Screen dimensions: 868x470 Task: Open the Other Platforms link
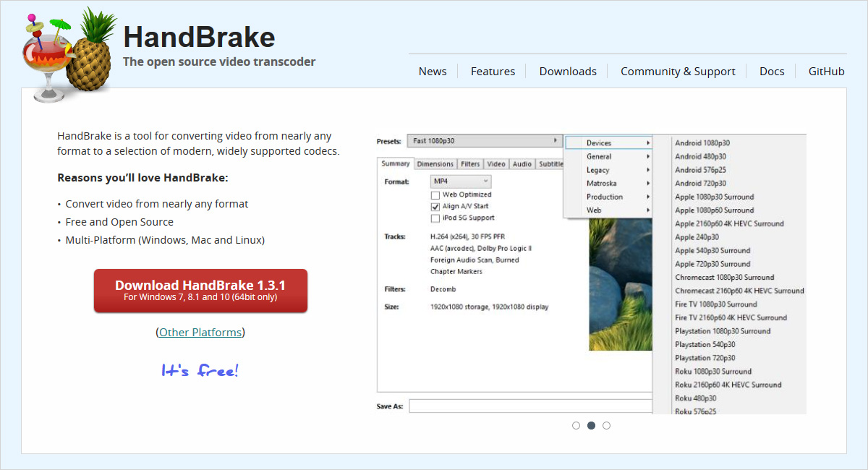pyautogui.click(x=200, y=333)
